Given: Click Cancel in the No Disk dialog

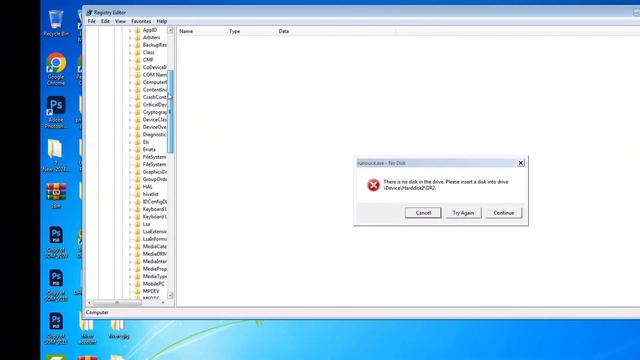Looking at the screenshot, I should (x=423, y=213).
